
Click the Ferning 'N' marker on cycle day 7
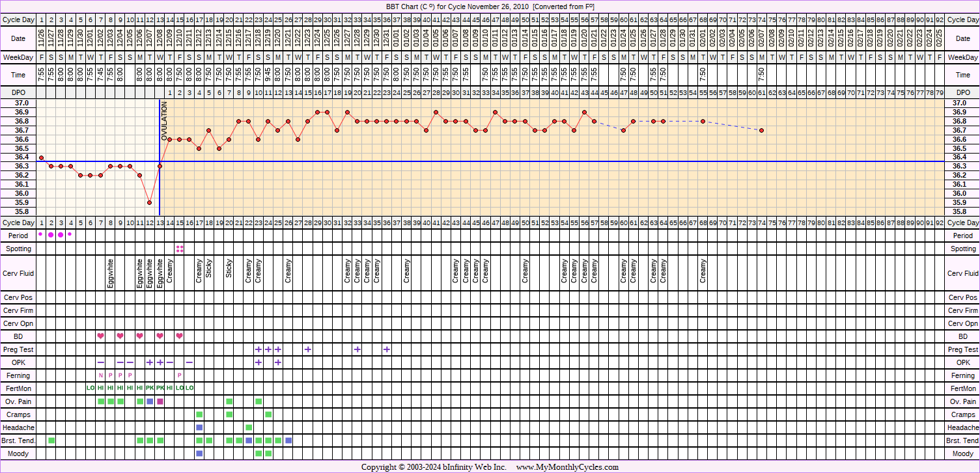click(x=100, y=375)
